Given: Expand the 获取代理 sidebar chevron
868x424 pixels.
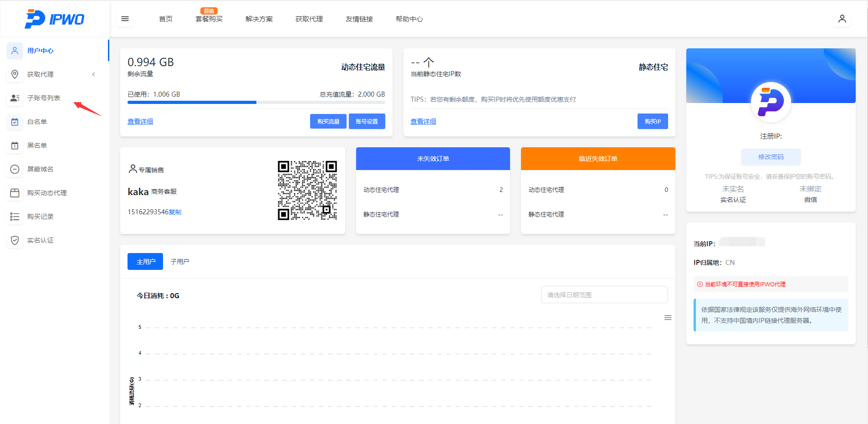Looking at the screenshot, I should pos(93,74).
